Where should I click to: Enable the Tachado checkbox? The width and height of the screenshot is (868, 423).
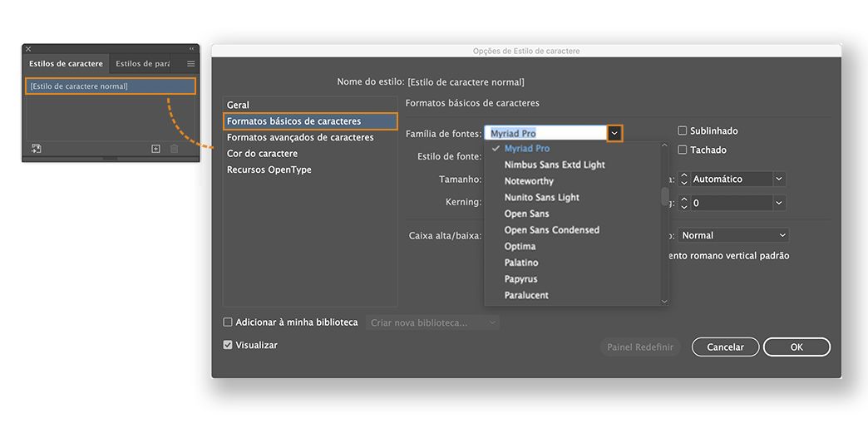(683, 150)
